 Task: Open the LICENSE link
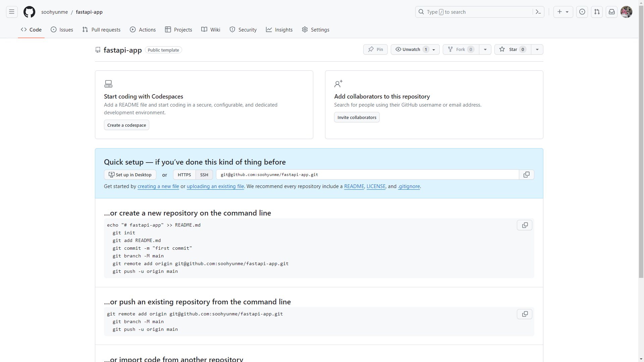(376, 186)
